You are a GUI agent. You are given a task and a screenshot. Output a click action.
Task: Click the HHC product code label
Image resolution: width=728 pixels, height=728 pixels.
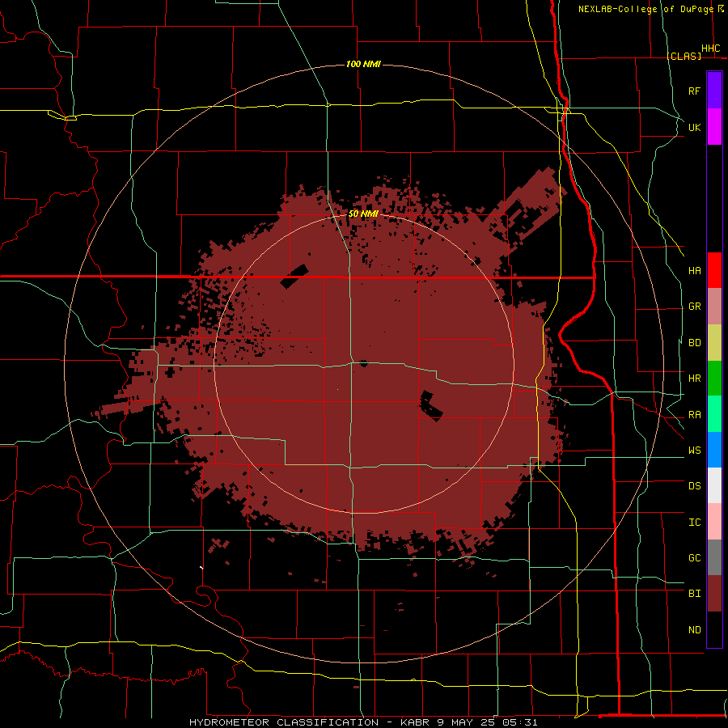pos(711,49)
